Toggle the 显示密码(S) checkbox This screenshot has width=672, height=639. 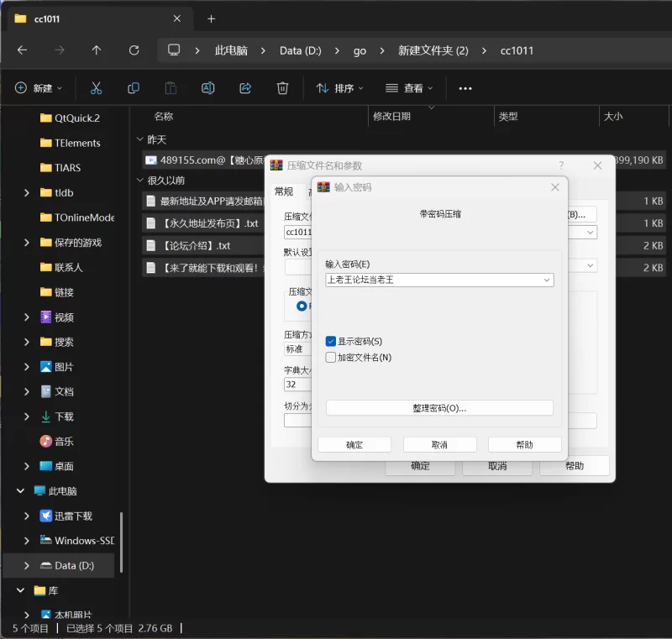pos(330,342)
